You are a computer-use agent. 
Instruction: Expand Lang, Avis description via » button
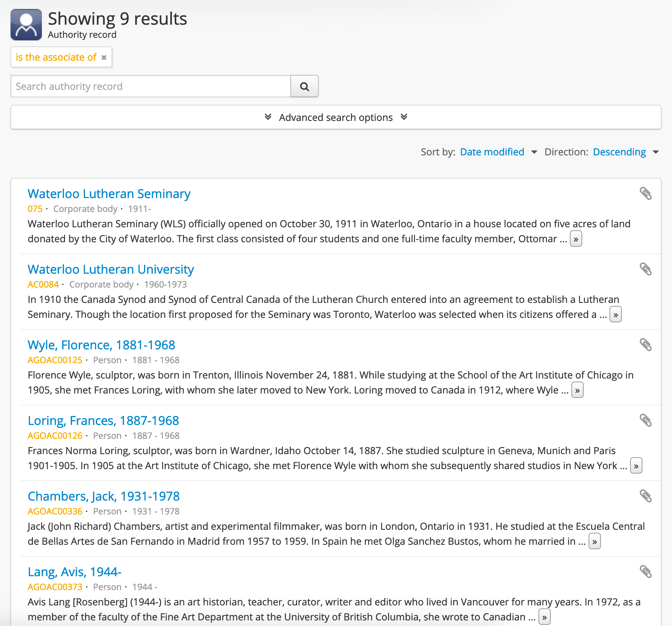[544, 617]
